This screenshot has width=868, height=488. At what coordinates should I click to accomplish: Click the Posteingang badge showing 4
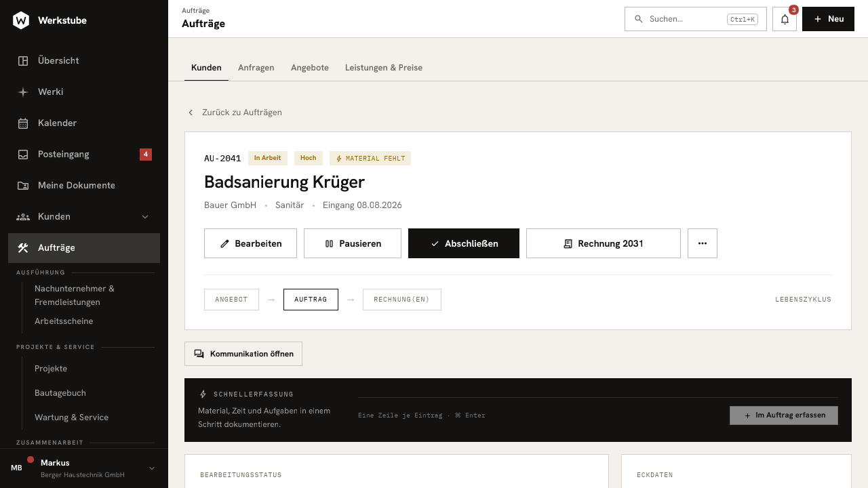(x=146, y=155)
